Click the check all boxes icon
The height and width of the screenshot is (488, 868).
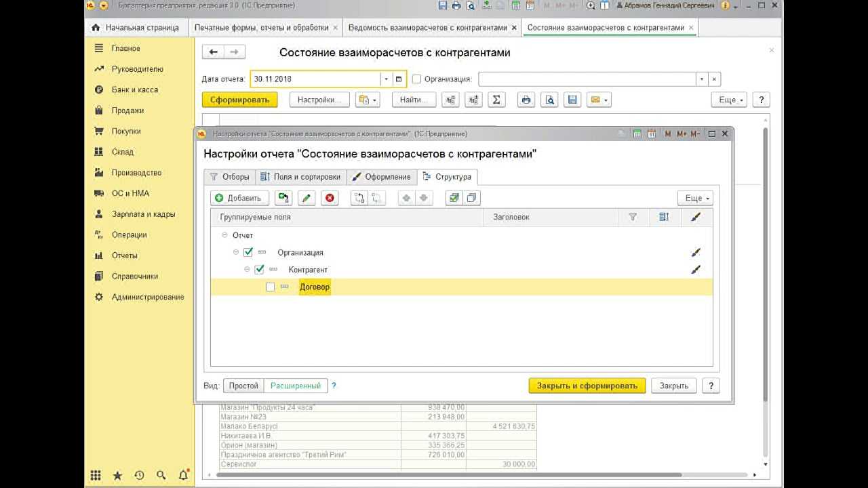pyautogui.click(x=454, y=198)
